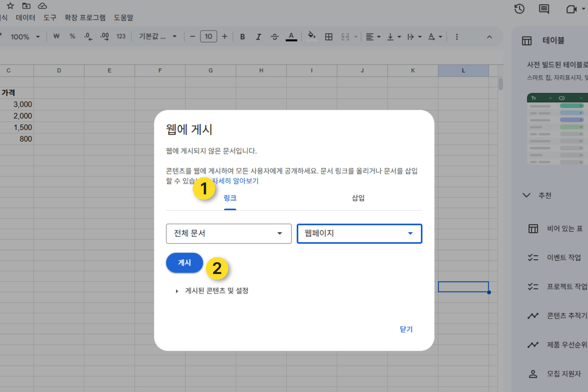Click the three-dot more options icon

457,37
